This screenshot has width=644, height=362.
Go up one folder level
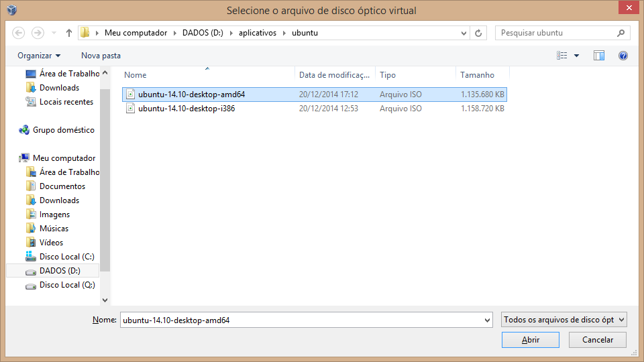[x=68, y=33]
